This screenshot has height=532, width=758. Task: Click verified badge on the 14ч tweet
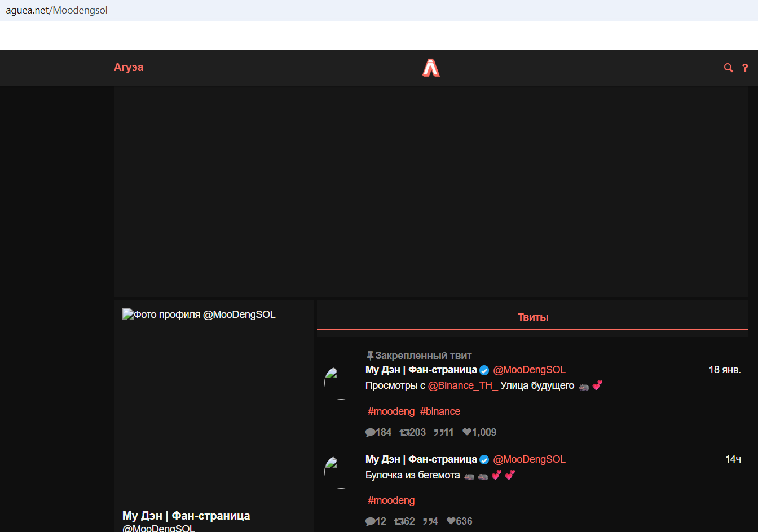[x=484, y=460]
